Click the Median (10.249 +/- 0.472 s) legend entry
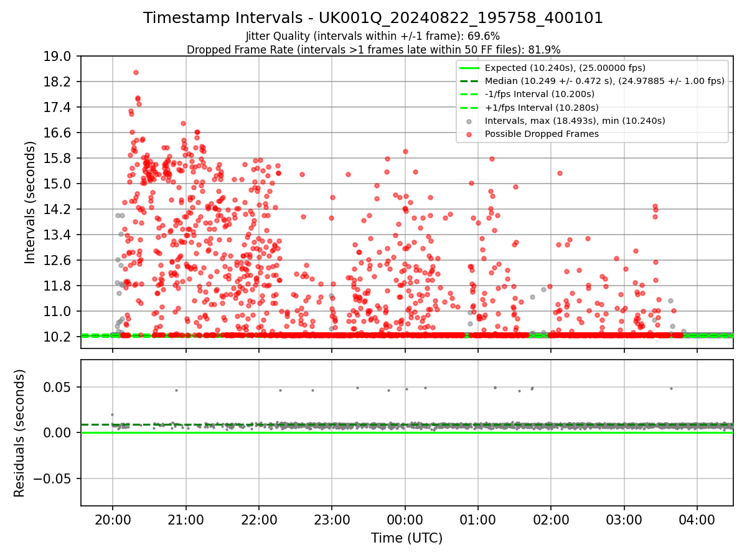The height and width of the screenshot is (560, 747). tap(604, 81)
